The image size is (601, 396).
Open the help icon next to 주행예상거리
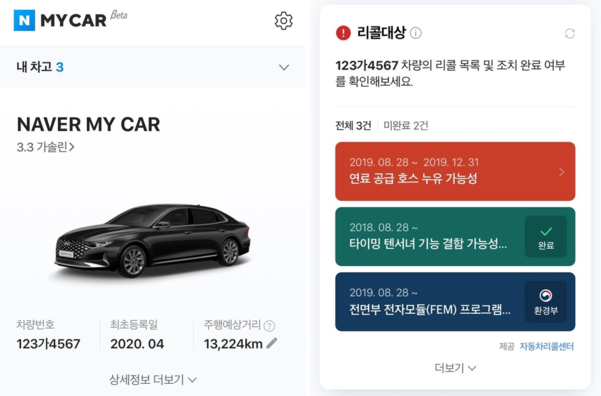[x=269, y=325]
